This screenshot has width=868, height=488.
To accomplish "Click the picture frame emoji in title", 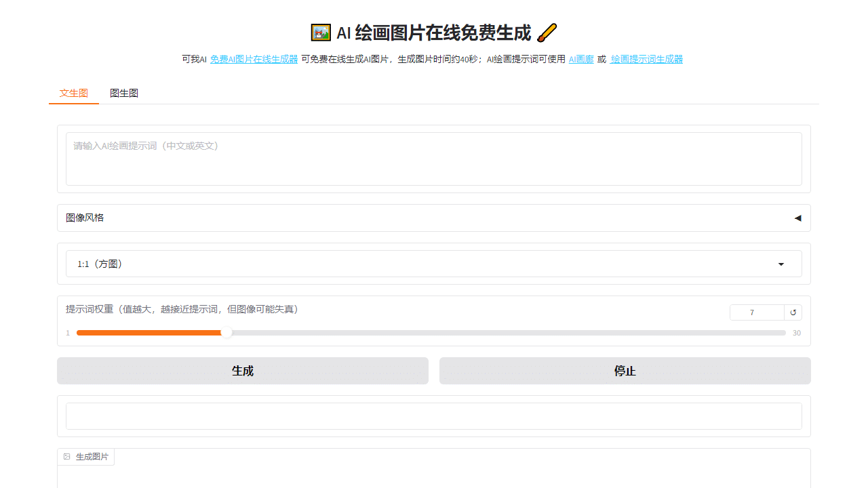I will pyautogui.click(x=321, y=33).
